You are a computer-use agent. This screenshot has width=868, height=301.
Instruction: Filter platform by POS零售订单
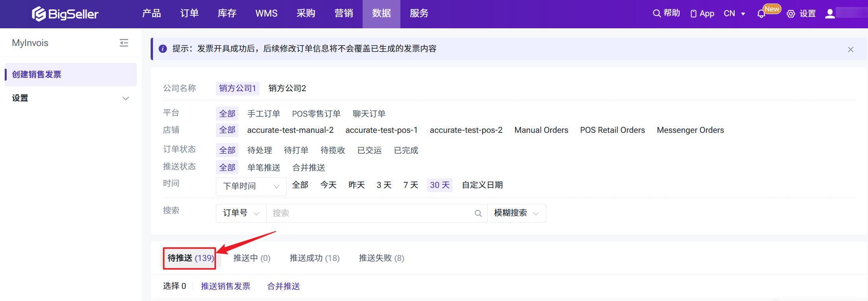point(316,114)
